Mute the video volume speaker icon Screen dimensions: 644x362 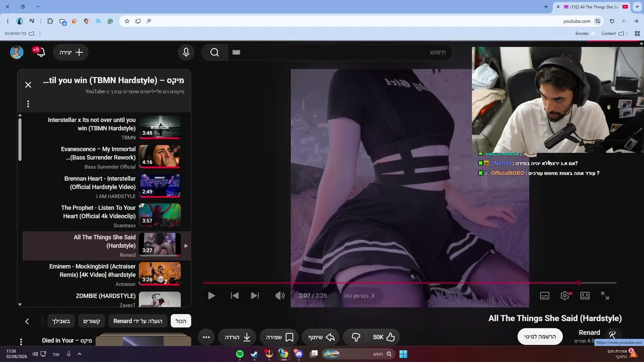pos(280,296)
